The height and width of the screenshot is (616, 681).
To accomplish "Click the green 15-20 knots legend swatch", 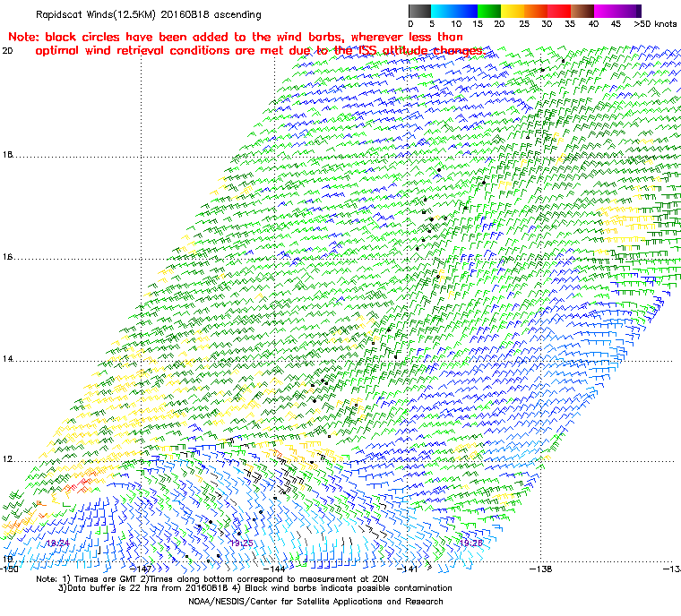I will point(489,11).
